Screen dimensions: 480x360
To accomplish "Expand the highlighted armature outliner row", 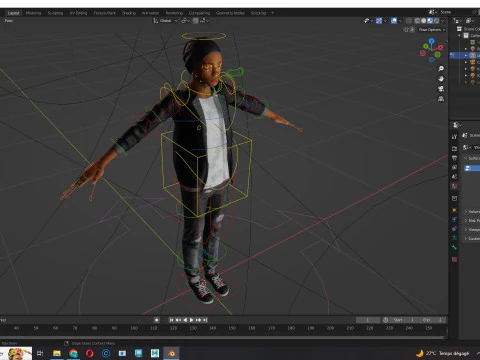I will click(x=466, y=55).
